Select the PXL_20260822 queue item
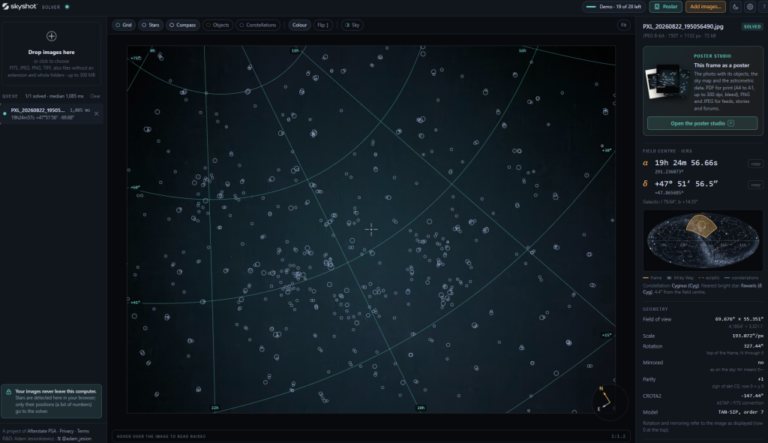Screen dimensions: 768x443 pyautogui.click(x=51, y=114)
